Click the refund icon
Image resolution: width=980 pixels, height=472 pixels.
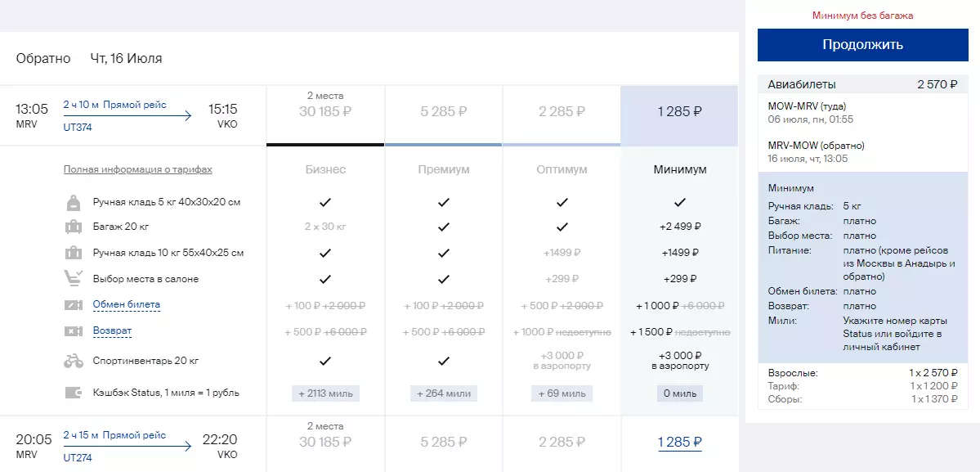tap(74, 331)
